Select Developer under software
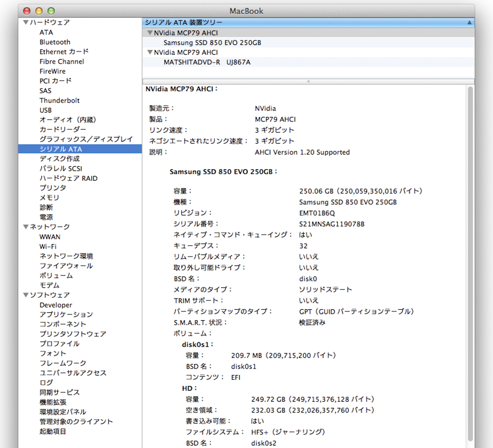Viewport: 493px width, 448px height. point(56,305)
